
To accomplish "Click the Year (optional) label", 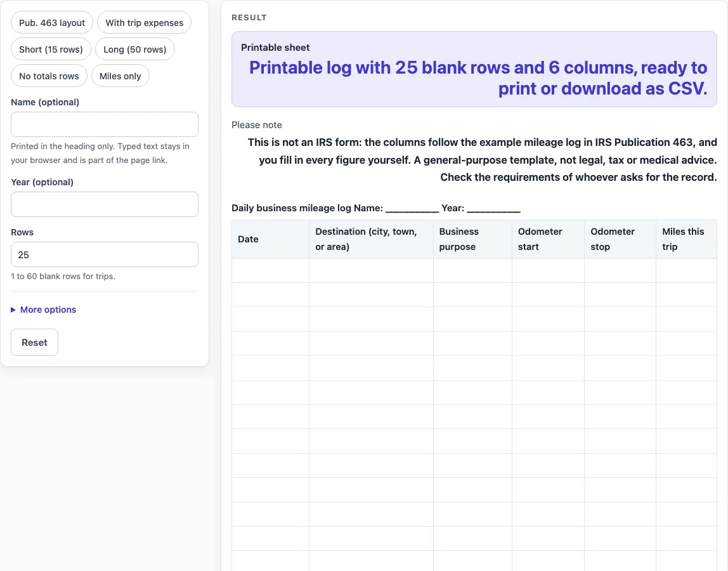I will (42, 182).
